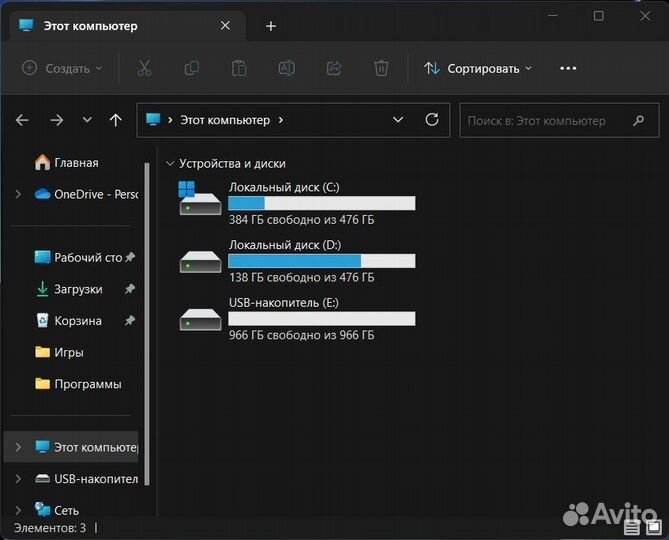The width and height of the screenshot is (669, 540).
Task: Click the search field Поиск в: Этот компьютер
Action: pyautogui.click(x=559, y=121)
